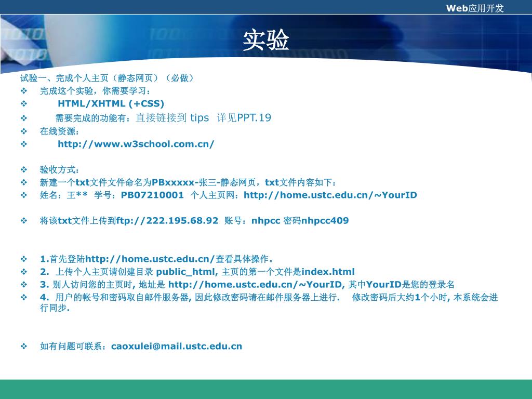Click the header text Web应用开发

(475, 8)
